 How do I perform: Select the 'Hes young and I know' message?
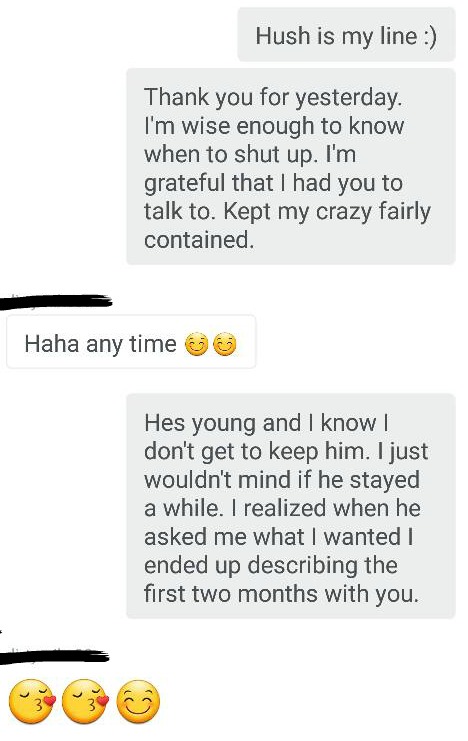point(290,506)
